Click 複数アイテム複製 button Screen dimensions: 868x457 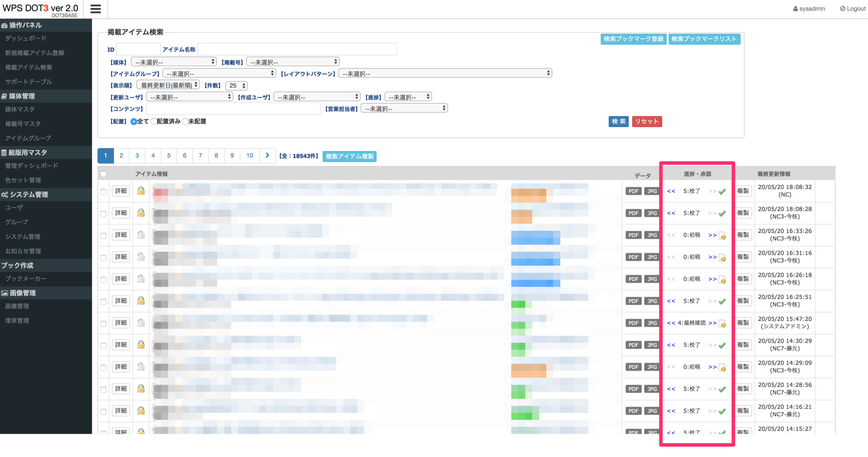click(349, 156)
